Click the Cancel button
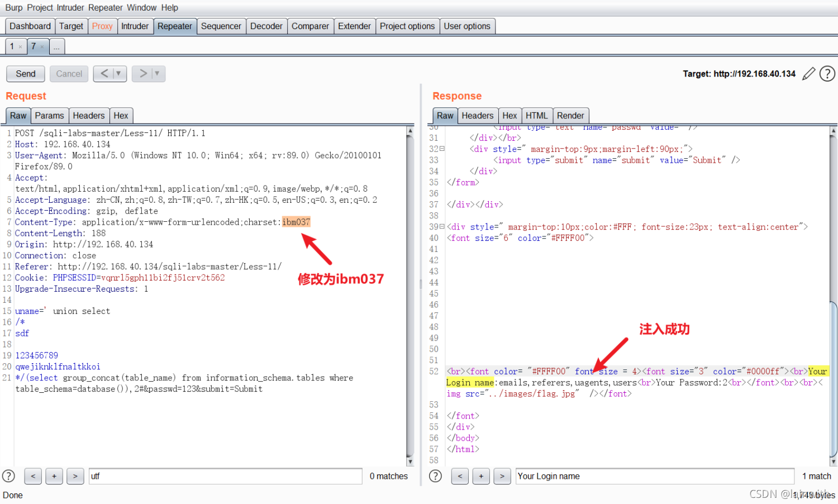Image resolution: width=838 pixels, height=504 pixels. (69, 74)
